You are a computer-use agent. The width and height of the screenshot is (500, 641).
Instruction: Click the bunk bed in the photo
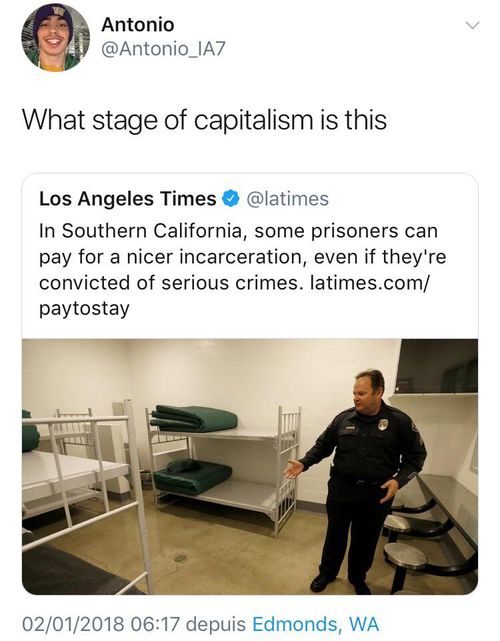point(224,466)
